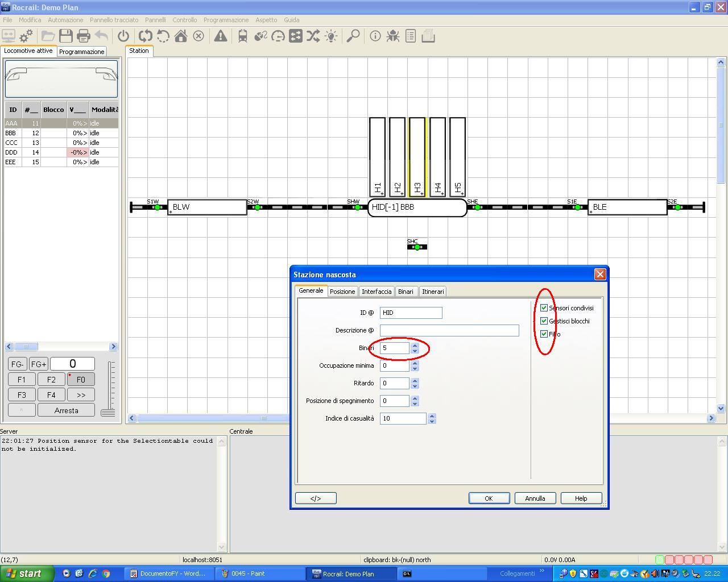
Task: Stop the locomotive with Arresta button
Action: [x=66, y=410]
